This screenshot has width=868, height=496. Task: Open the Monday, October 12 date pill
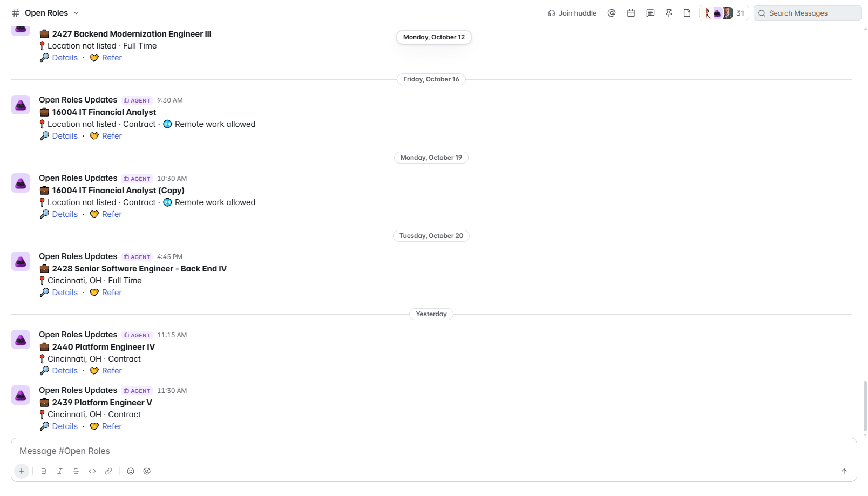coord(434,37)
